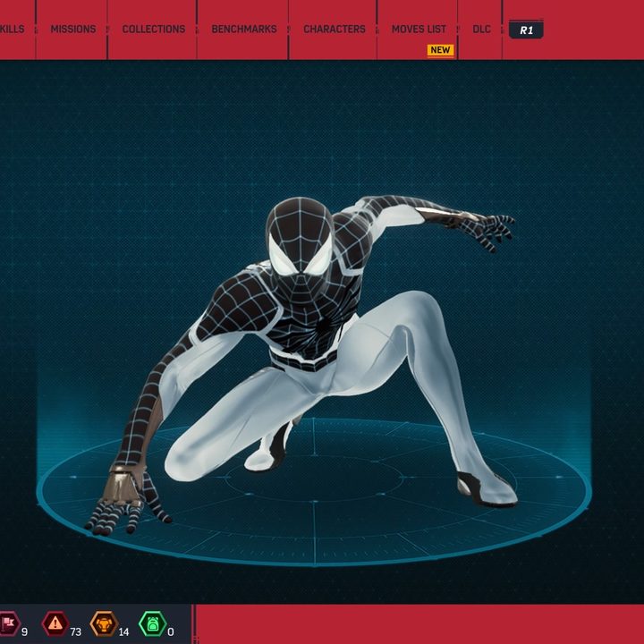Open the Collections tab
The width and height of the screenshot is (644, 644).
pos(154,30)
